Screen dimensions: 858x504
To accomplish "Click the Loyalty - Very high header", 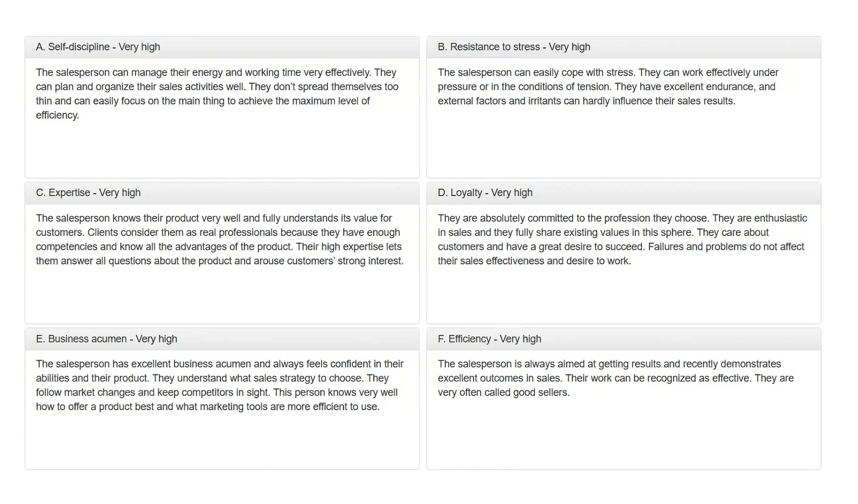I will click(x=485, y=193).
